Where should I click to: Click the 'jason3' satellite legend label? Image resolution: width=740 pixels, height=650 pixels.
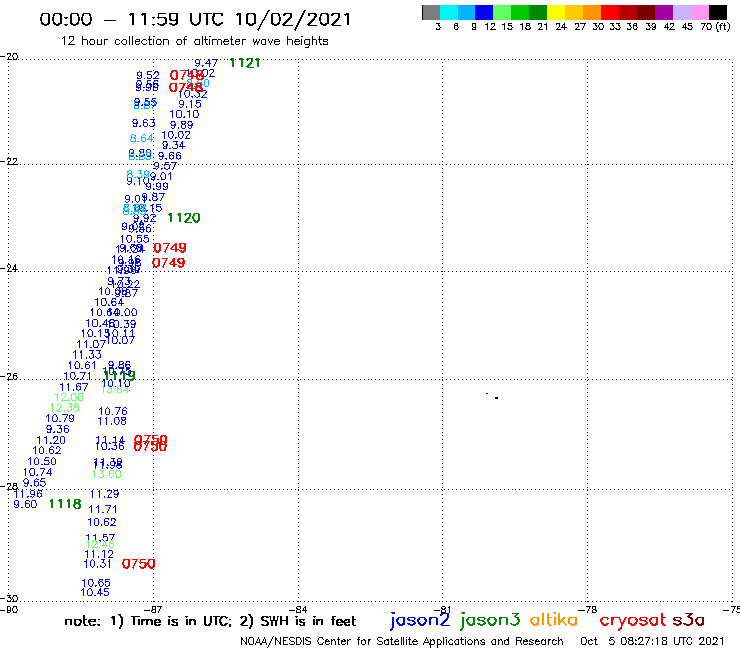click(490, 620)
